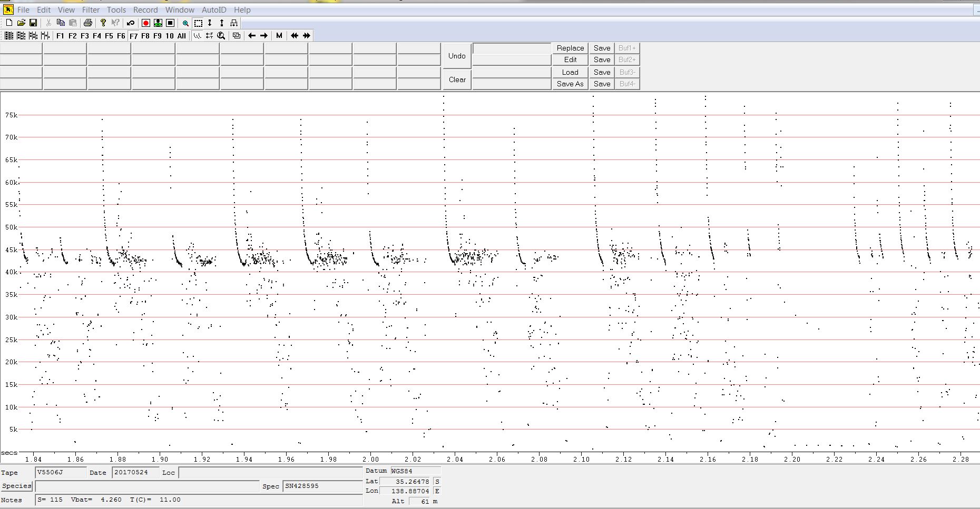Click the magnifier with F search icon
The width and height of the screenshot is (980, 509).
tap(221, 36)
